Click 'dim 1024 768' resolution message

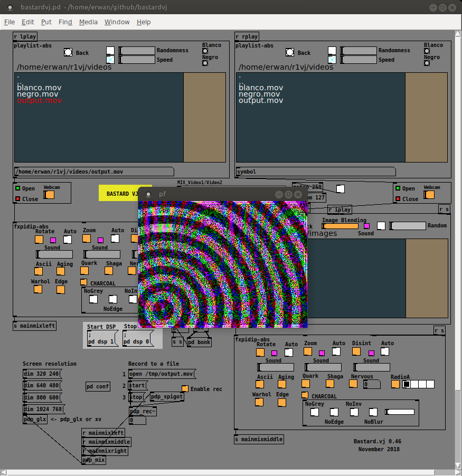(44, 409)
